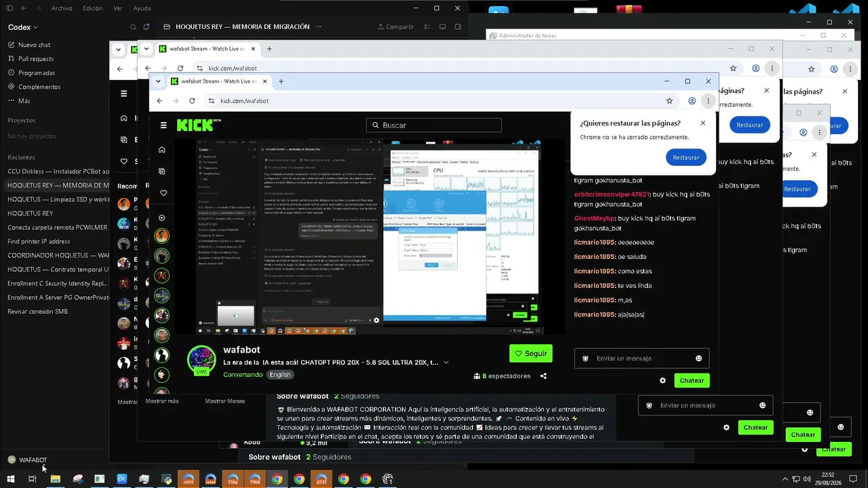Open a new tab in front Chrome window
The image size is (868, 488).
(x=281, y=81)
